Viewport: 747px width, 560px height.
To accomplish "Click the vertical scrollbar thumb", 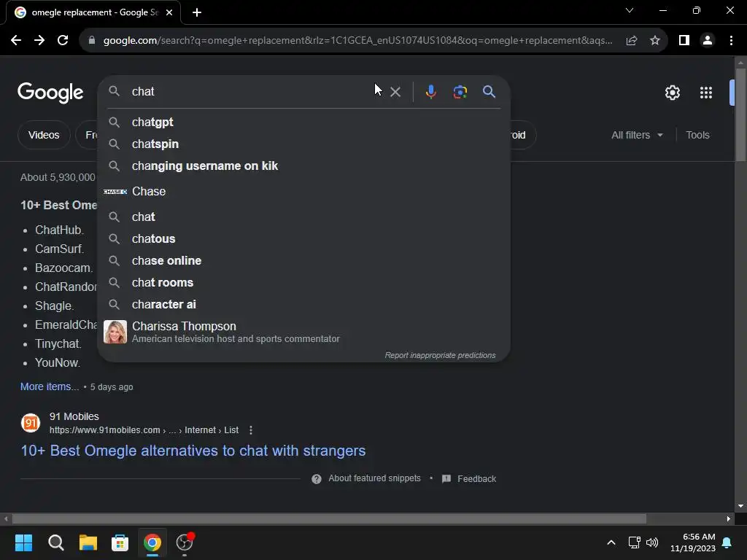I will 740,114.
